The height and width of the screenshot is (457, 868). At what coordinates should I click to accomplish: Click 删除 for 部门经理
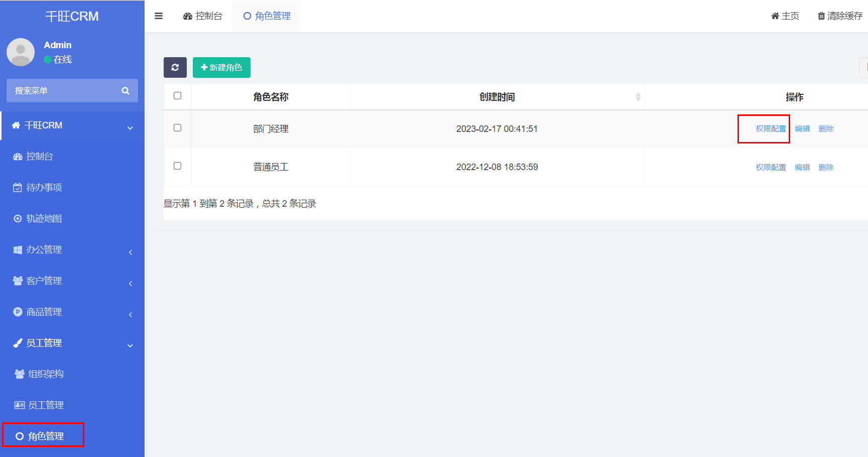(826, 129)
